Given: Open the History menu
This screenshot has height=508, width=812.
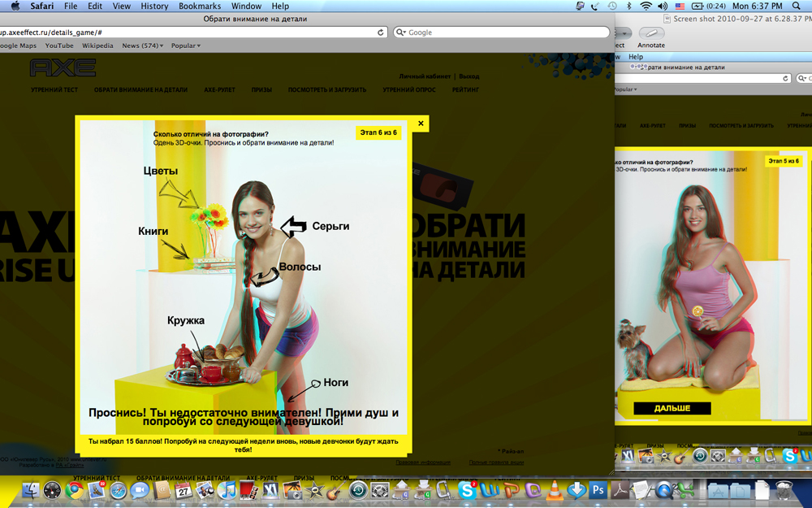Looking at the screenshot, I should (154, 6).
